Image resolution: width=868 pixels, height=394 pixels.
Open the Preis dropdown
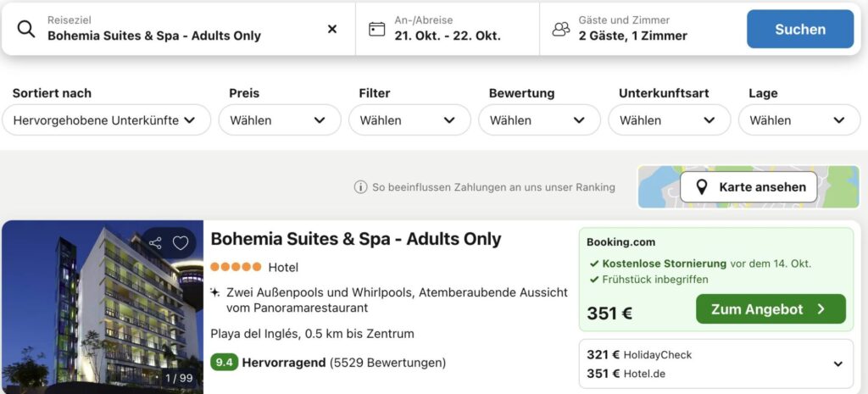click(x=280, y=120)
